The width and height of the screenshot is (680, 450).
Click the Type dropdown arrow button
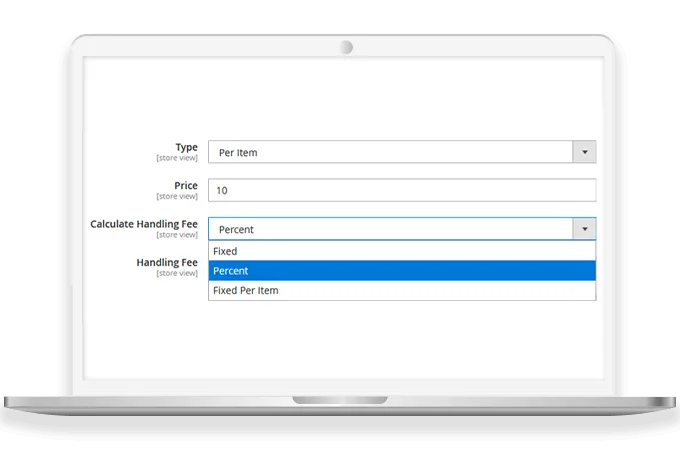584,152
